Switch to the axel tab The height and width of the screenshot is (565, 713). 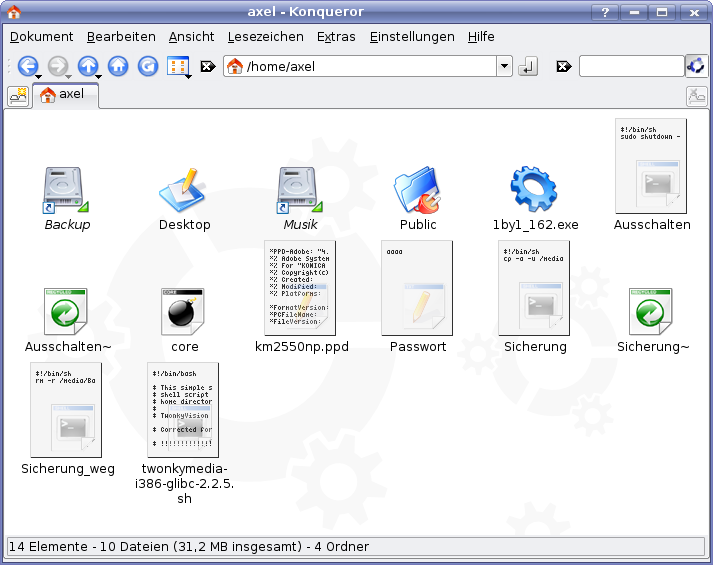[65, 95]
